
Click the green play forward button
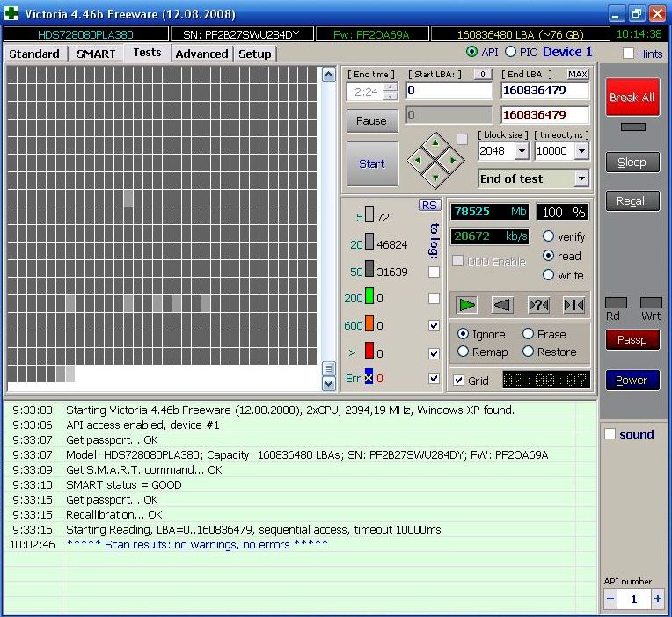[x=466, y=305]
